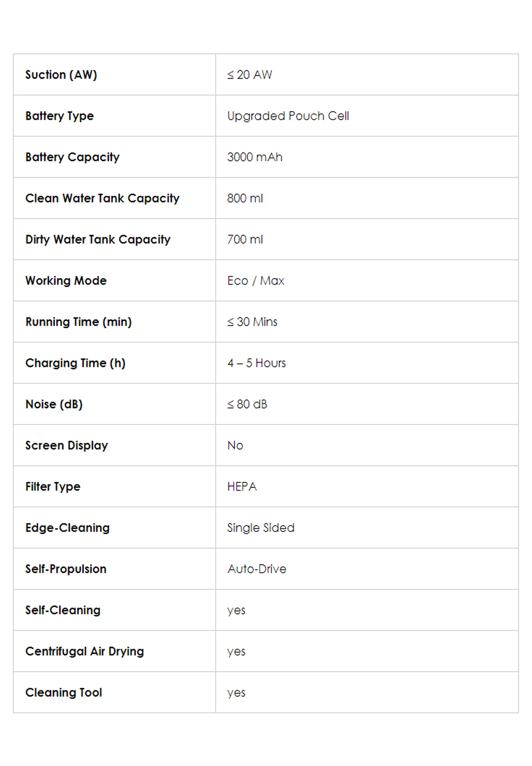Select 'Upgraded Pouch Cell' text

pos(288,116)
